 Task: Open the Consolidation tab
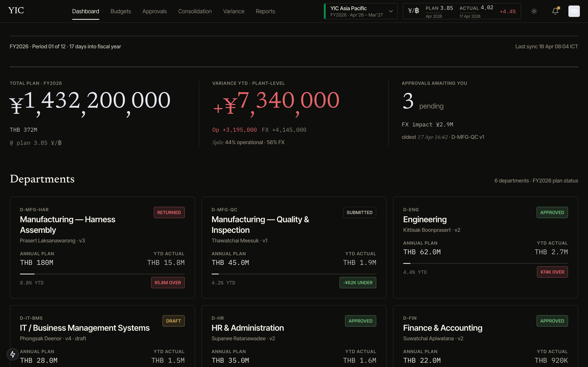195,11
